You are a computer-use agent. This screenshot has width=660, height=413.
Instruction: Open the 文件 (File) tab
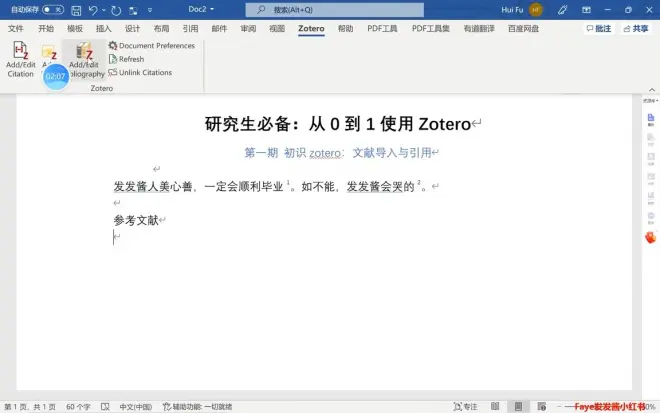tap(16, 29)
